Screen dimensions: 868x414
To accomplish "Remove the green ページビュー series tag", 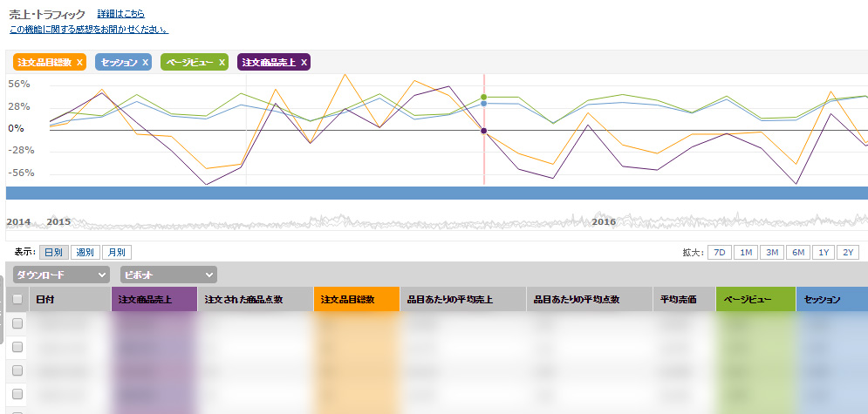I will 222,63.
